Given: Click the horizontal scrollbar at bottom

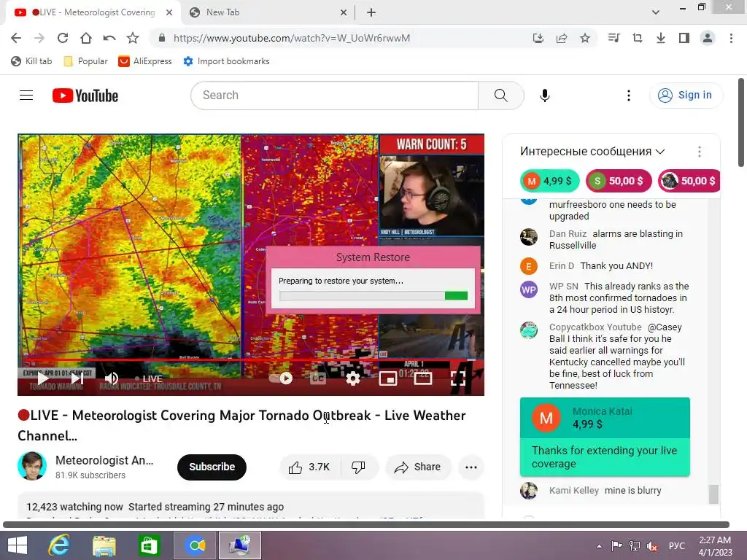Looking at the screenshot, I should point(366,524).
